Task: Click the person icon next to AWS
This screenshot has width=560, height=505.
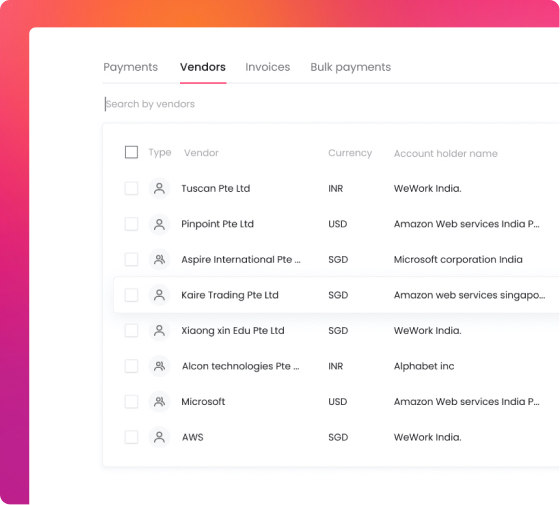Action: tap(159, 437)
